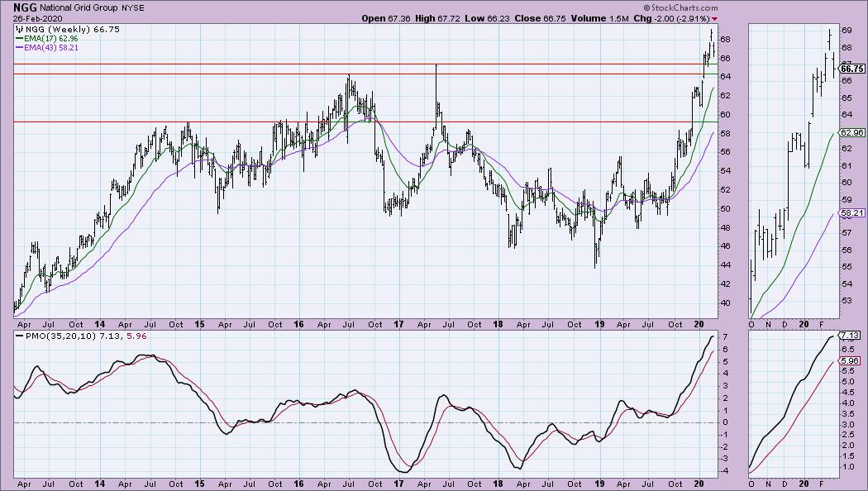Click the EMA(17) 62.96 legend entry

(x=47, y=39)
